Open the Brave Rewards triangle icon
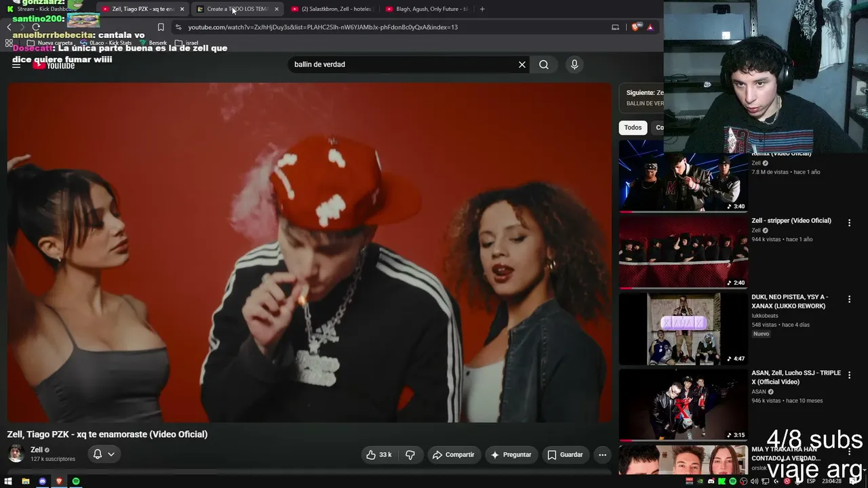The image size is (868, 488). (x=650, y=27)
